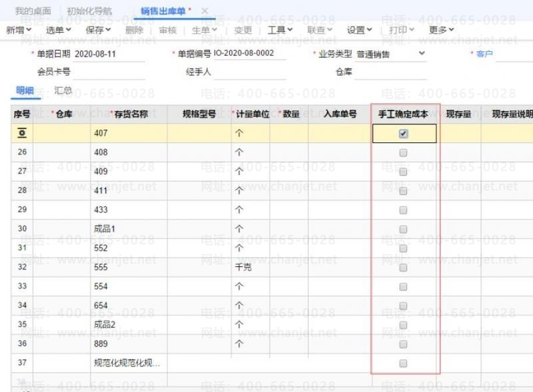Select the 千克 unit cell in row 555
The height and width of the screenshot is (392, 533).
coord(251,268)
